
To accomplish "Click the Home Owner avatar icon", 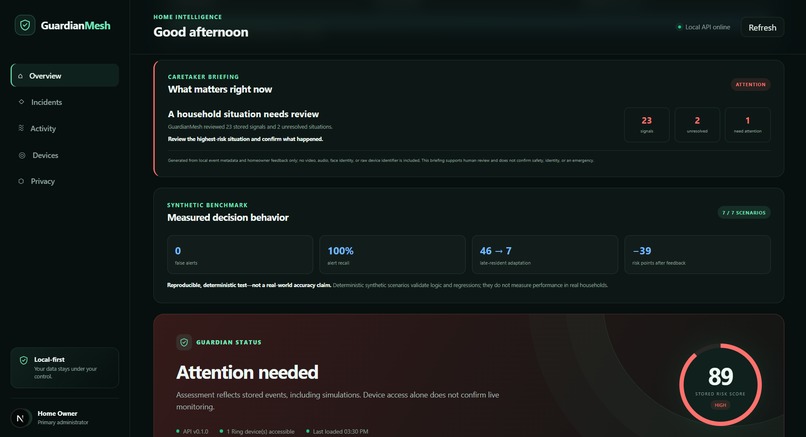I will pyautogui.click(x=21, y=418).
